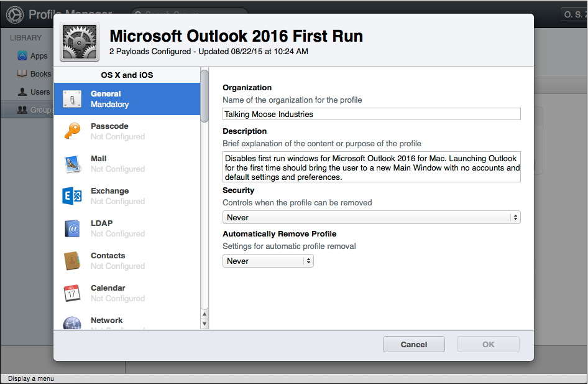Click the Passcode key icon
This screenshot has width=588, height=384.
(72, 131)
